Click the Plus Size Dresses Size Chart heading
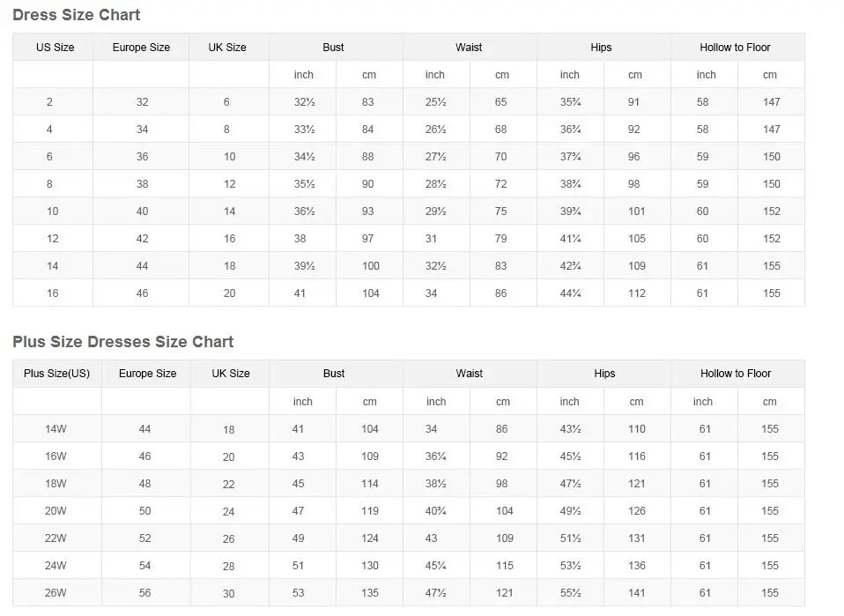844x616 pixels. (123, 342)
